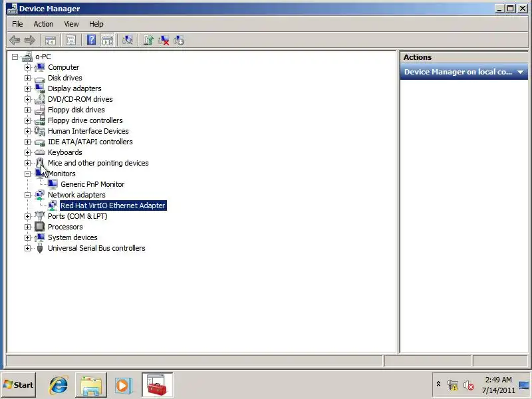Open Windows Media Player taskbar icon

point(123,385)
